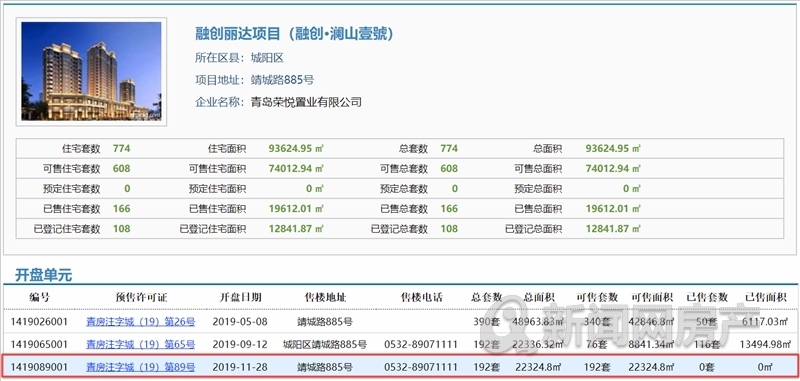Click the 可售总面积 value 74012.94 ㎡

pyautogui.click(x=613, y=169)
